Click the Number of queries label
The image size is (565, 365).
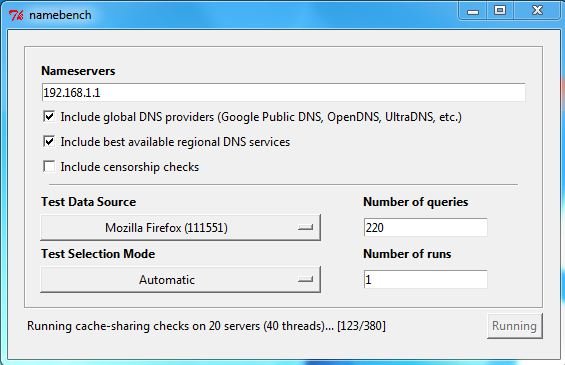416,202
